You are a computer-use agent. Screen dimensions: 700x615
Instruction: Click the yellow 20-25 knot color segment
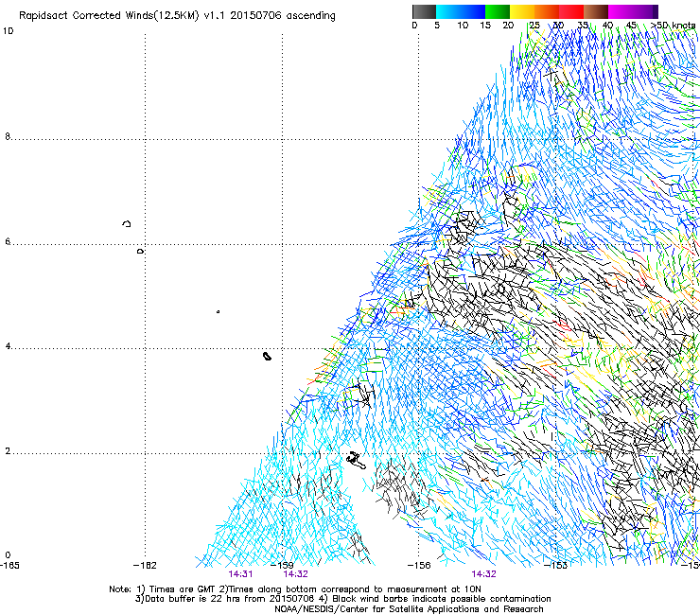[x=522, y=11]
